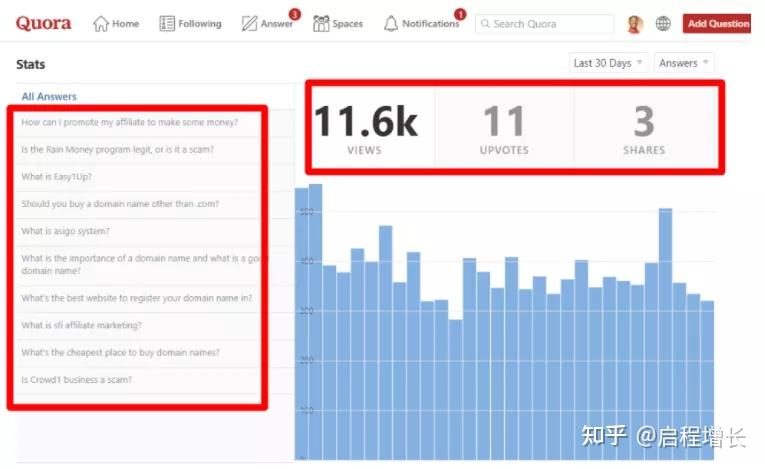Click the Spaces menu label
The width and height of the screenshot is (765, 469).
click(347, 23)
